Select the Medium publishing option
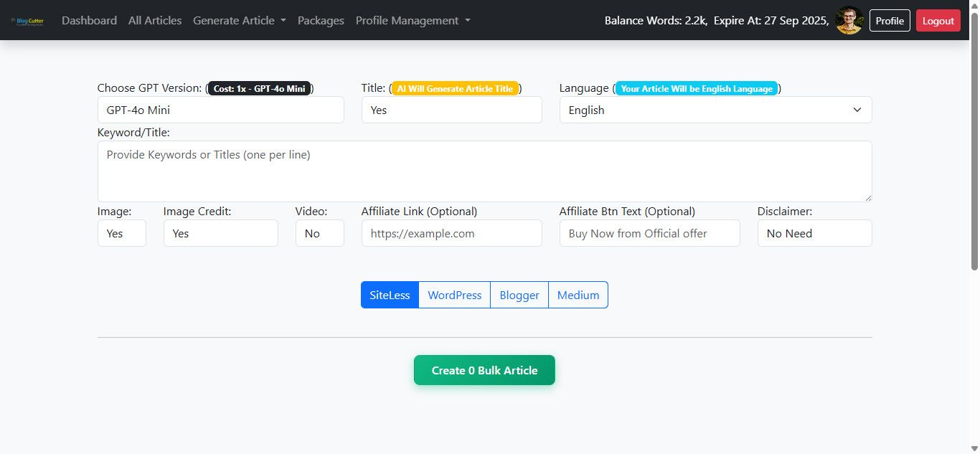 click(578, 295)
